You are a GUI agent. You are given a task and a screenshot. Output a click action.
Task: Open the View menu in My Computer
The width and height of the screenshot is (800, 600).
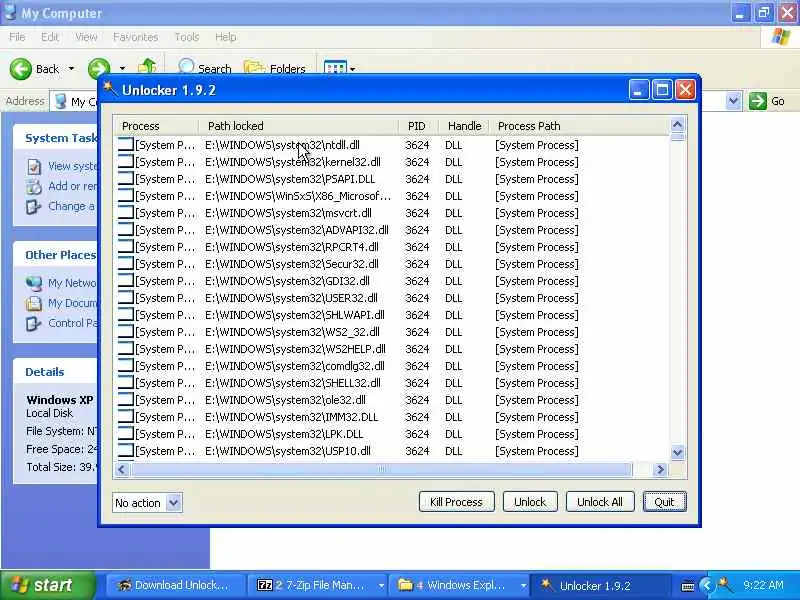pos(86,37)
